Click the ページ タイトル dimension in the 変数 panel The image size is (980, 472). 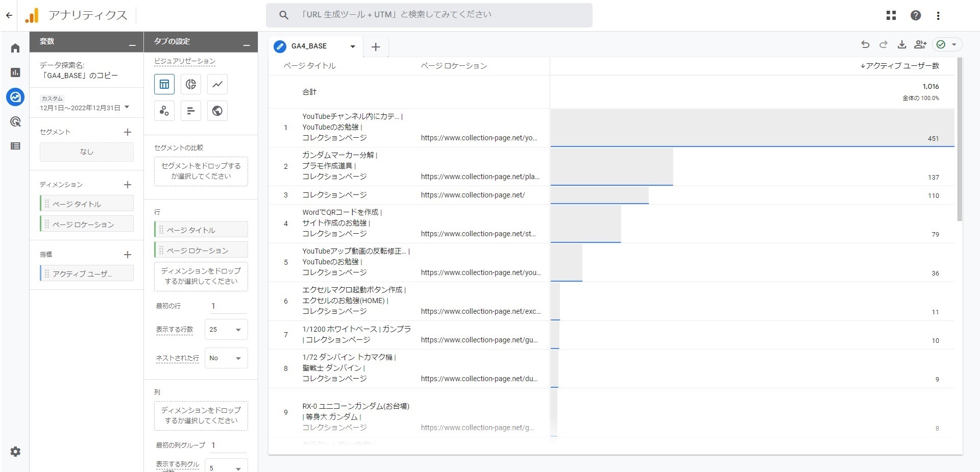[x=87, y=204]
